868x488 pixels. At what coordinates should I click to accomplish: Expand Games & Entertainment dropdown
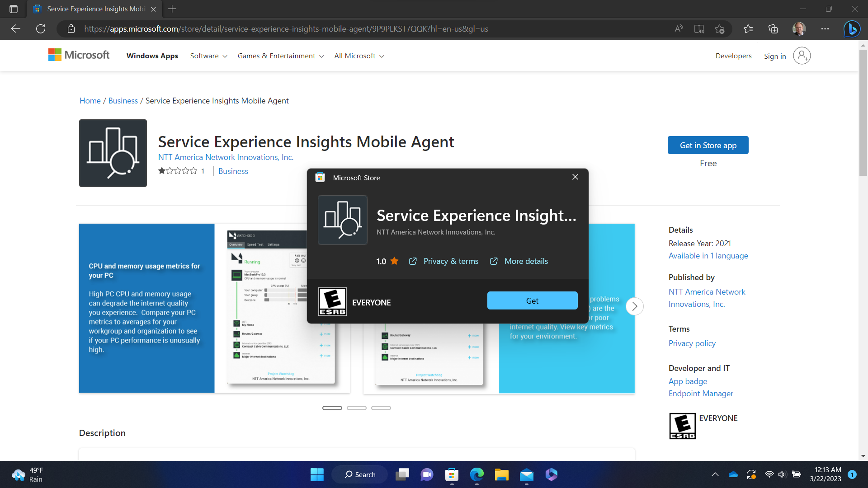[281, 56]
